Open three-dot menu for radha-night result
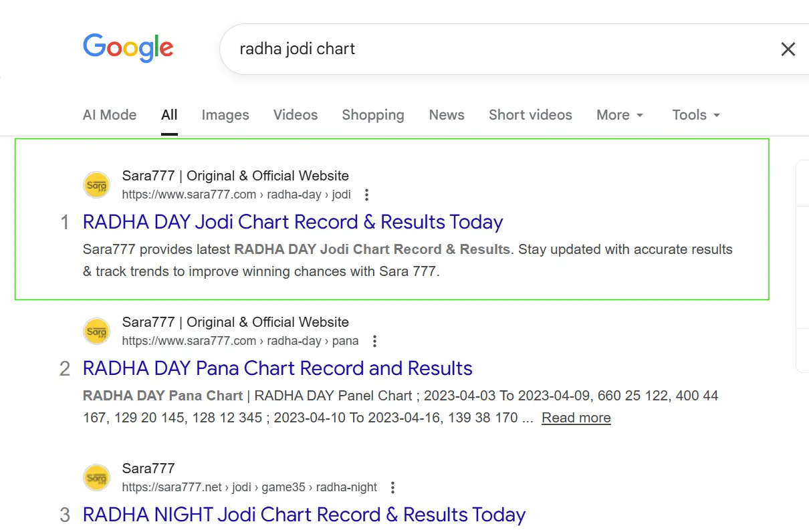 coord(393,488)
